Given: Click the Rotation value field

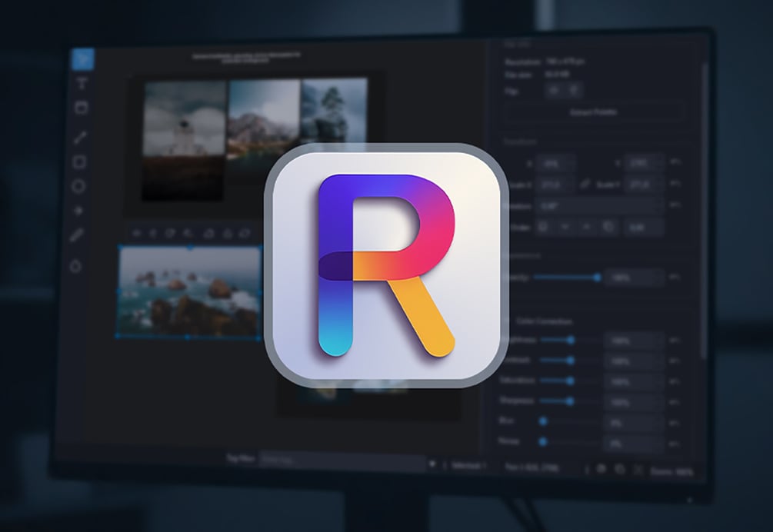Looking at the screenshot, I should click(x=599, y=206).
